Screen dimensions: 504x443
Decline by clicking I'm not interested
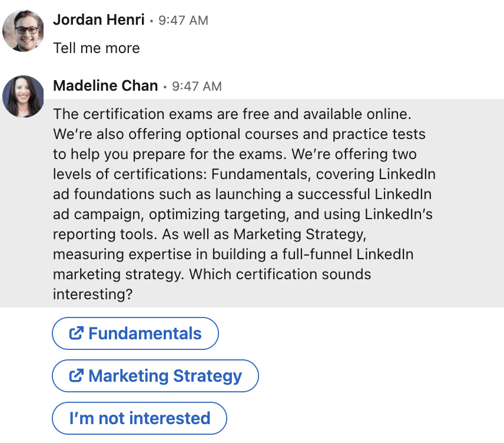[x=139, y=418]
